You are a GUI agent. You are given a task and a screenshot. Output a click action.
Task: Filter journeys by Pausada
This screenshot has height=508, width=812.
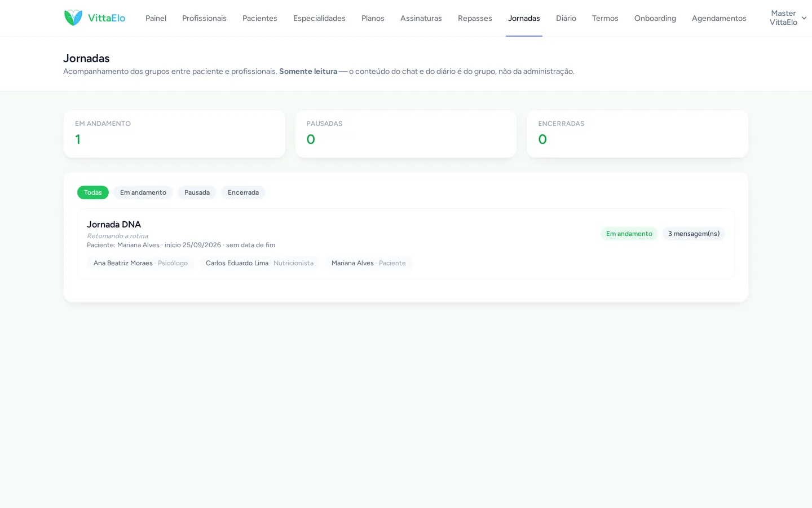tap(197, 192)
